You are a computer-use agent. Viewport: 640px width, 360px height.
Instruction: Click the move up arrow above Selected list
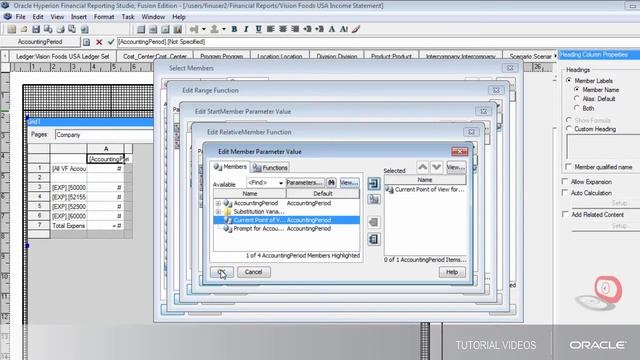[423, 167]
